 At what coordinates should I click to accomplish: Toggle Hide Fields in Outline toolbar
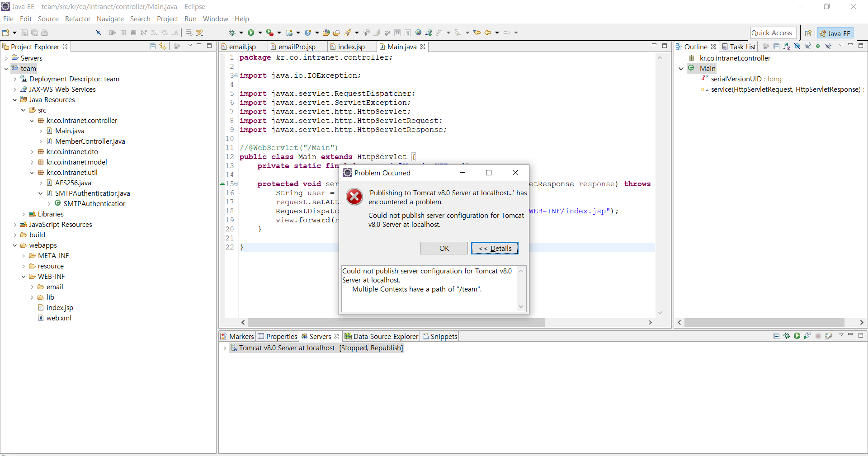pos(797,46)
